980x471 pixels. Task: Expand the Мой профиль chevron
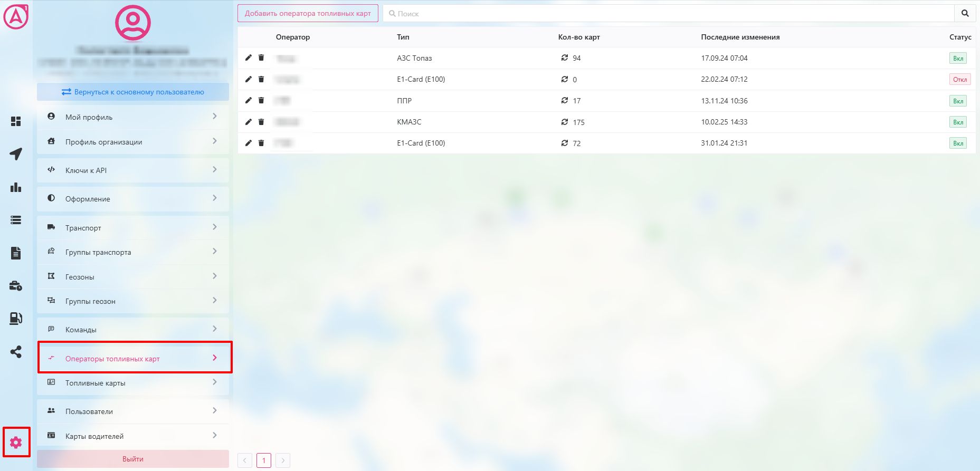[215, 116]
